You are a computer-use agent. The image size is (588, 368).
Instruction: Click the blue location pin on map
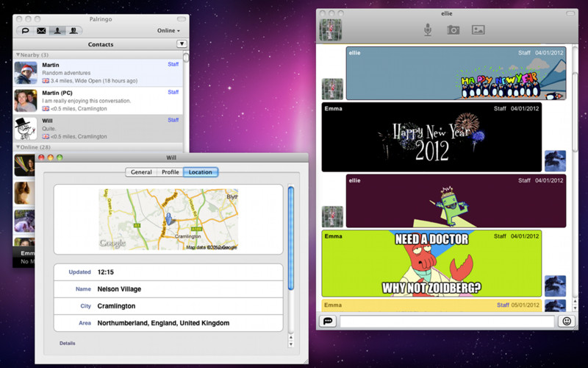(x=169, y=219)
